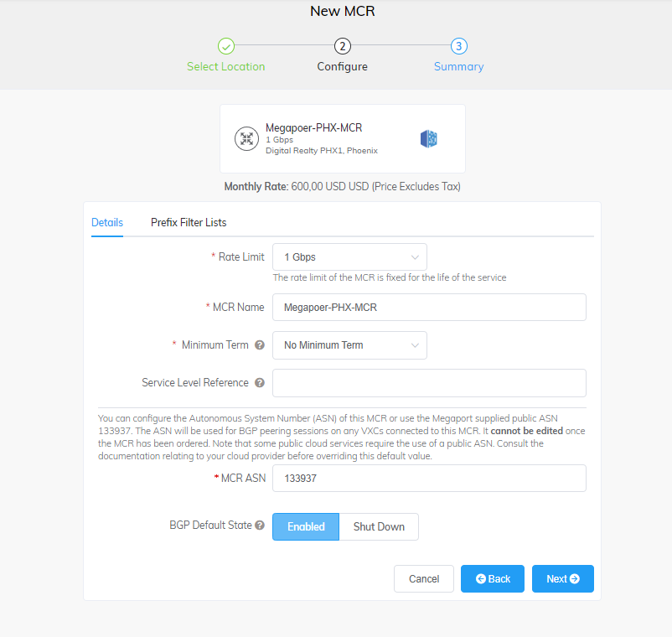Click the Next button

tap(563, 578)
